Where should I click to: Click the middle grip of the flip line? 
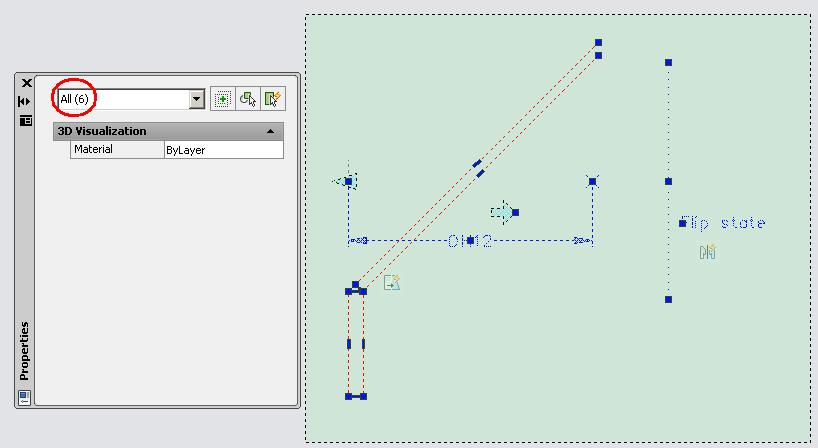[x=668, y=181]
